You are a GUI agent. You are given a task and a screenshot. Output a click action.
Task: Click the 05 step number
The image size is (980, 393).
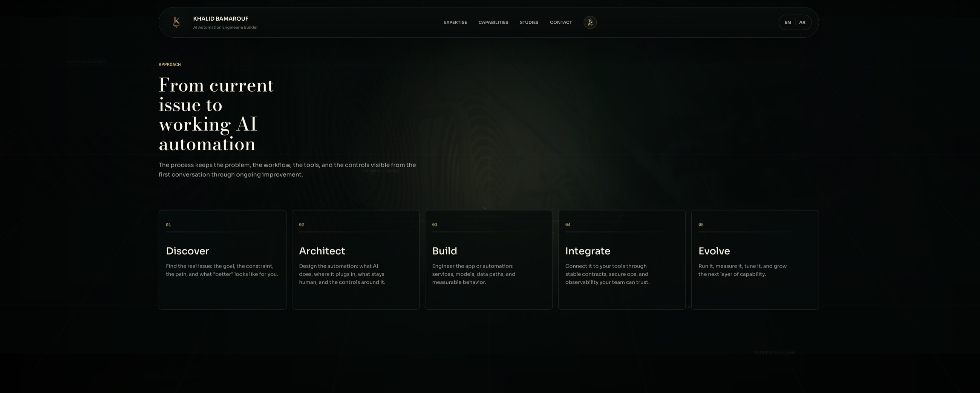pos(701,225)
